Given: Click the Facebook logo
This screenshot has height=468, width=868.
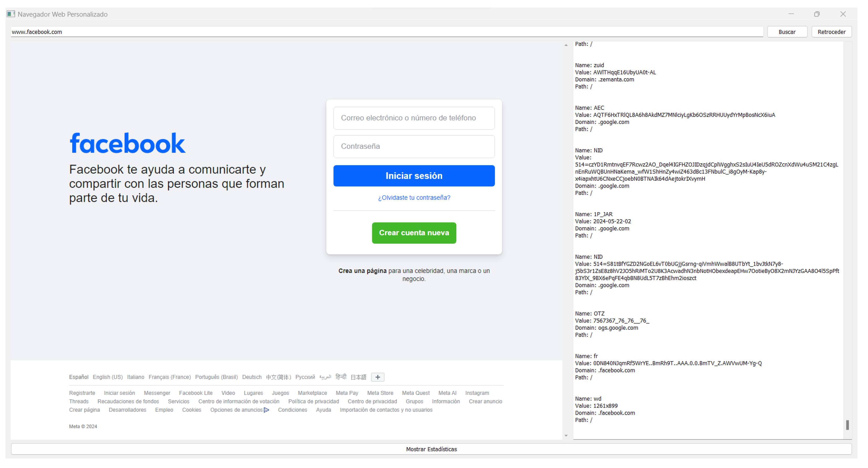Looking at the screenshot, I should pyautogui.click(x=127, y=144).
